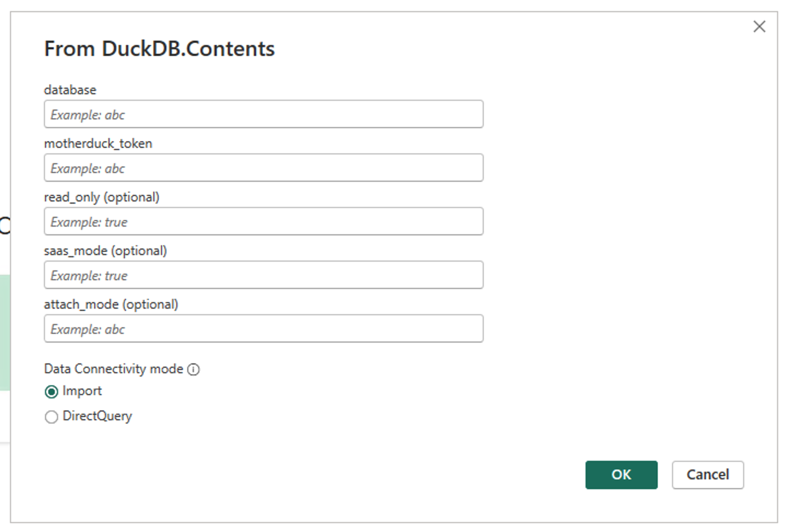
Task: Select the DirectQuery connectivity radio button
Action: pos(51,417)
